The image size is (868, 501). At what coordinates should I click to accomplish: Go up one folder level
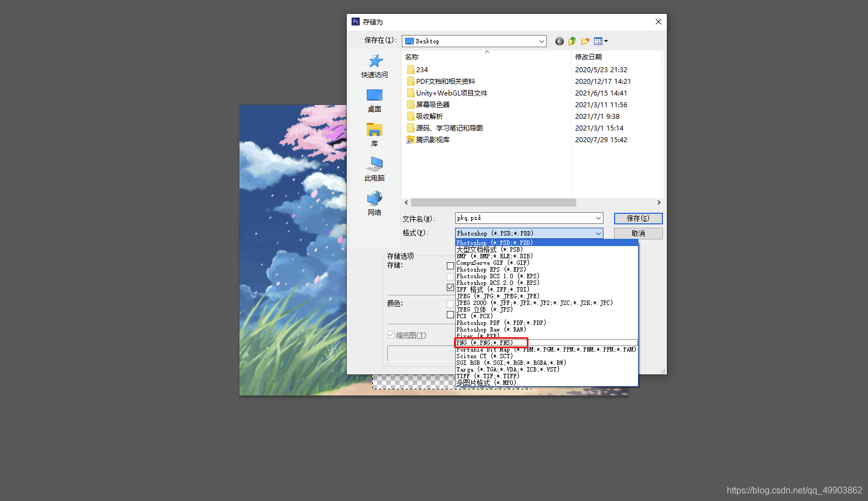tap(572, 41)
